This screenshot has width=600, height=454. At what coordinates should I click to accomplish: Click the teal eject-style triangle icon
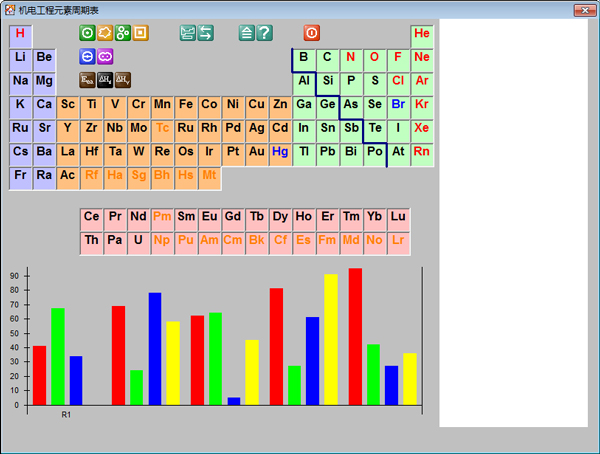pyautogui.click(x=246, y=33)
